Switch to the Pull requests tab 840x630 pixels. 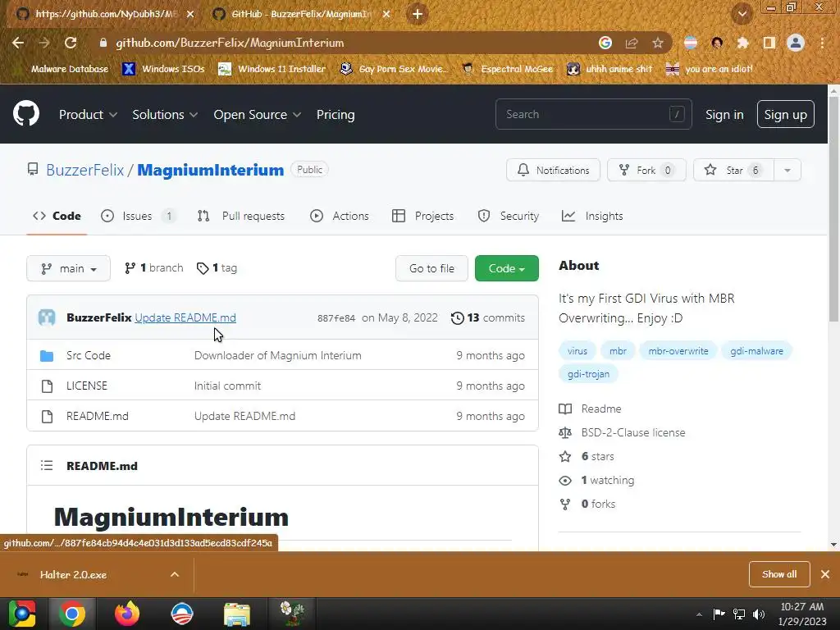(241, 216)
